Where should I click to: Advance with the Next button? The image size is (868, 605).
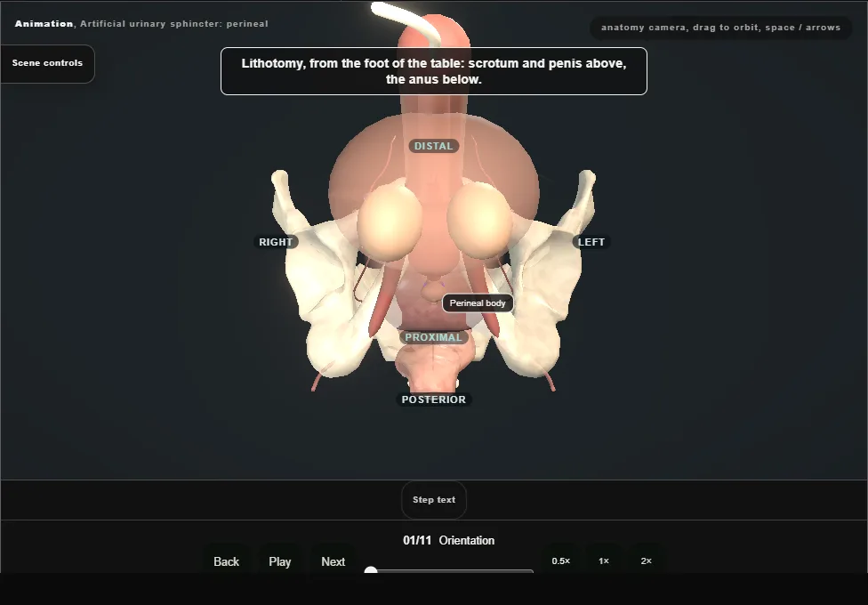334,561
